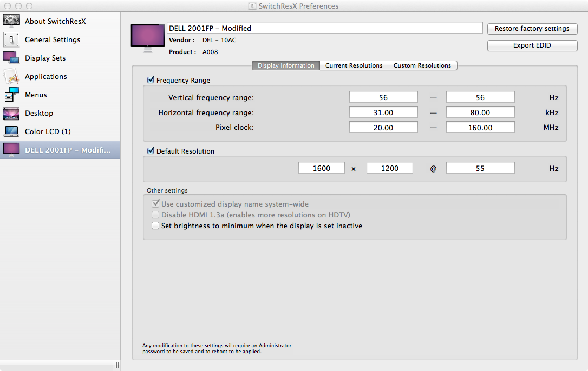
Task: Toggle Disable HDMI 1.3a checkbox
Action: pos(155,215)
